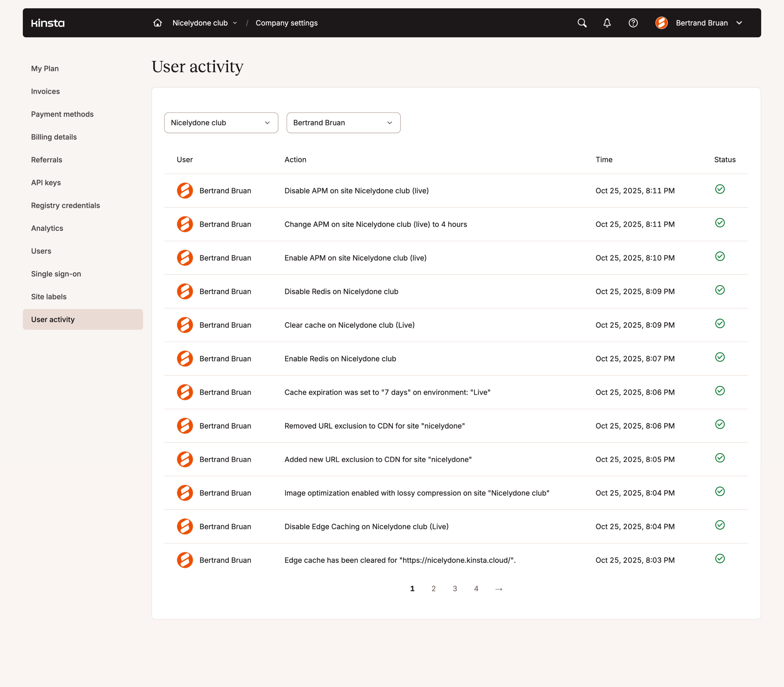Screen dimensions: 784x687
Task: Go to Payment methods
Action: (x=62, y=114)
